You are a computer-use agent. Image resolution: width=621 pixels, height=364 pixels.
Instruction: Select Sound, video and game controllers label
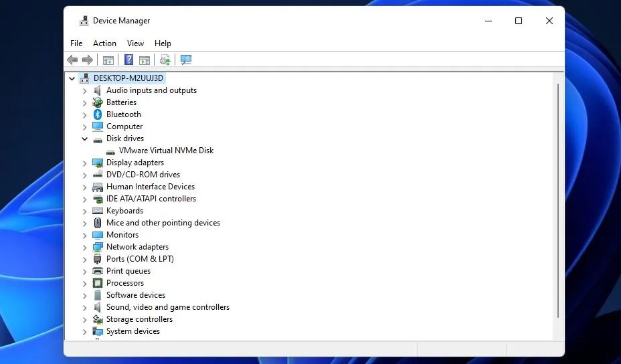coord(168,307)
